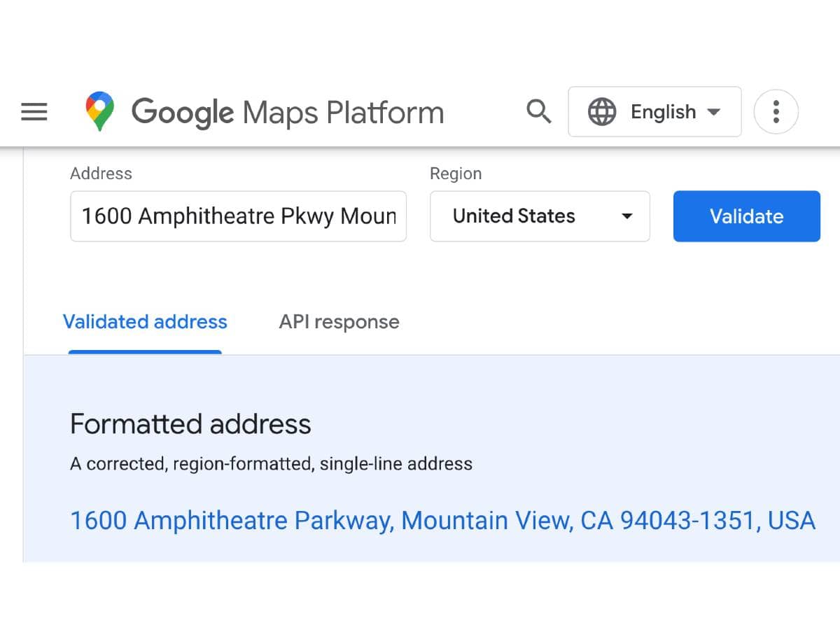Click the single-line address description text
840x630 pixels.
point(271,463)
